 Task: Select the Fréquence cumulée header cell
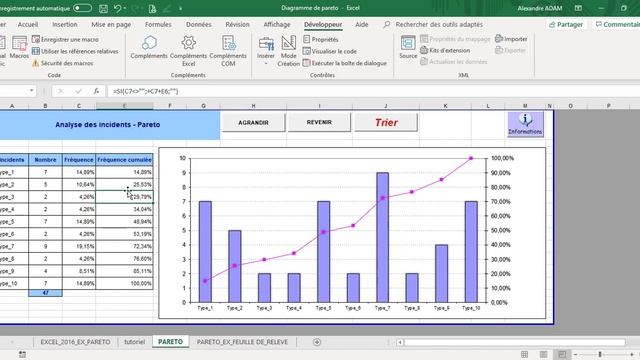[x=124, y=160]
